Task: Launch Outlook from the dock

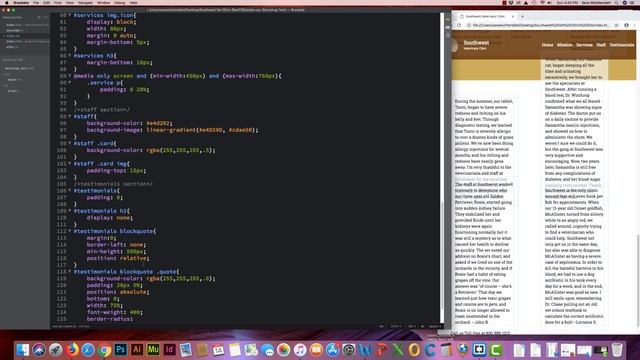Action: [x=414, y=350]
